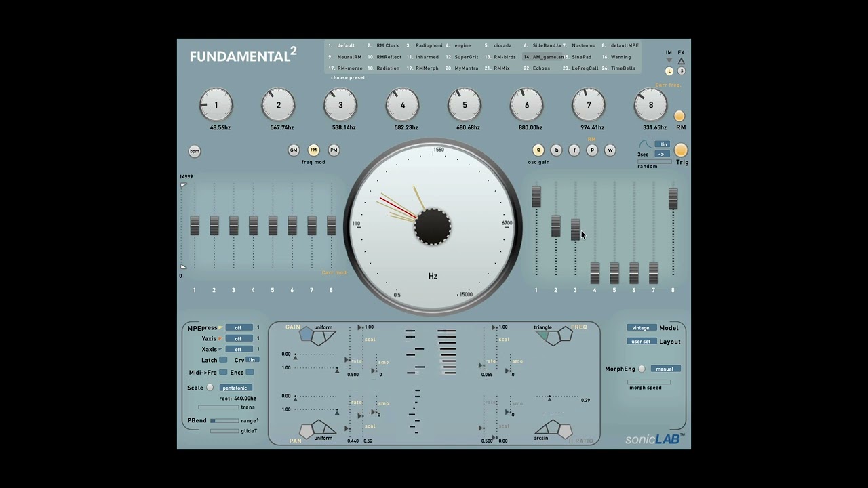Toggle the bpm round button
Viewport: 868px width, 488px height.
click(x=195, y=151)
